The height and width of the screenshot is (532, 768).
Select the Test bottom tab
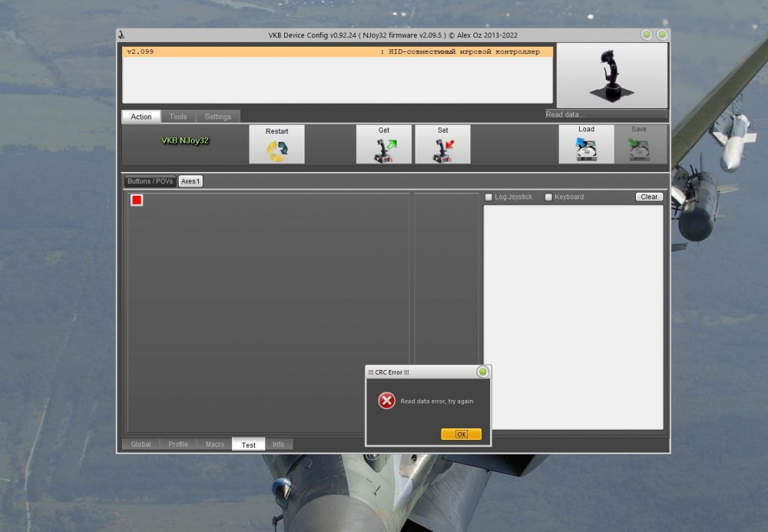(x=248, y=444)
